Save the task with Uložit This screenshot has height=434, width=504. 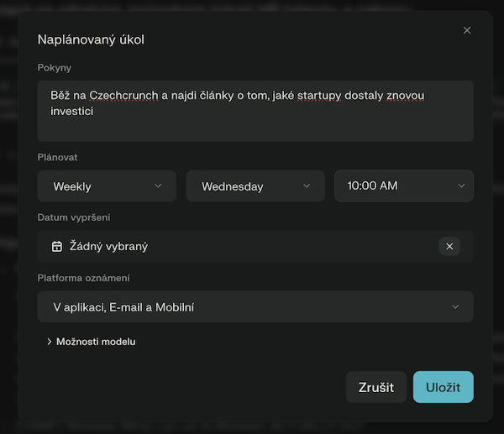point(444,387)
